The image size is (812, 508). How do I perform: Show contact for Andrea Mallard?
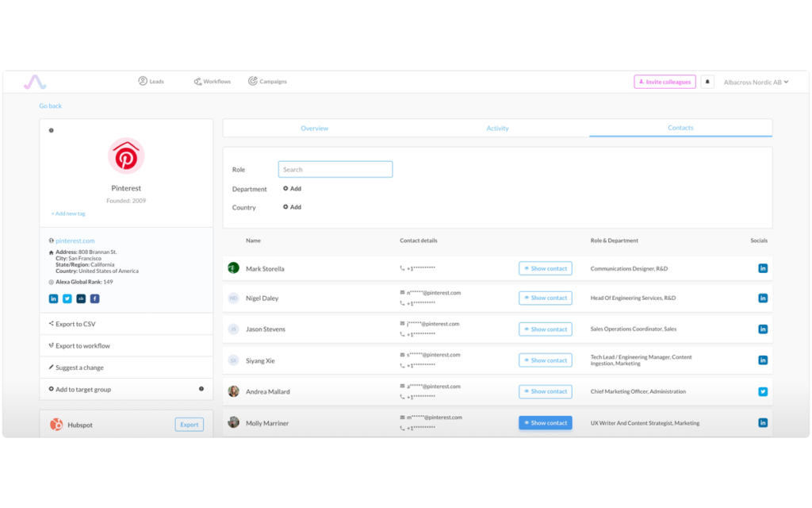coord(546,391)
